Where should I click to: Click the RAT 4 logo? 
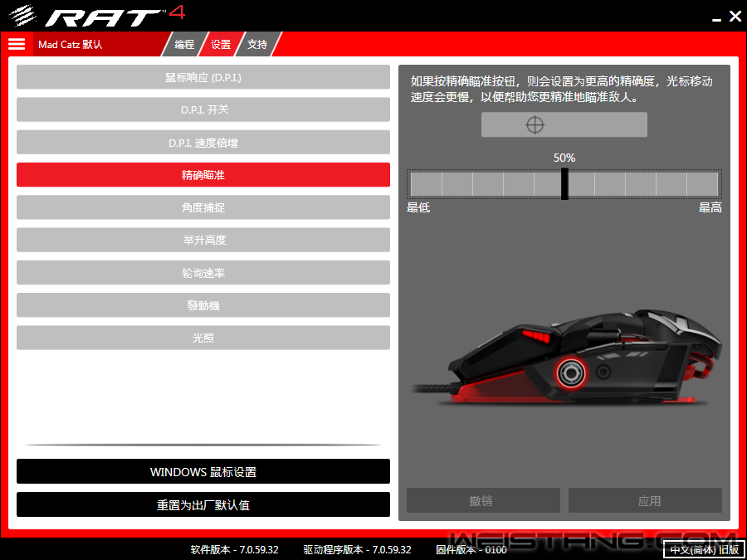tap(98, 17)
